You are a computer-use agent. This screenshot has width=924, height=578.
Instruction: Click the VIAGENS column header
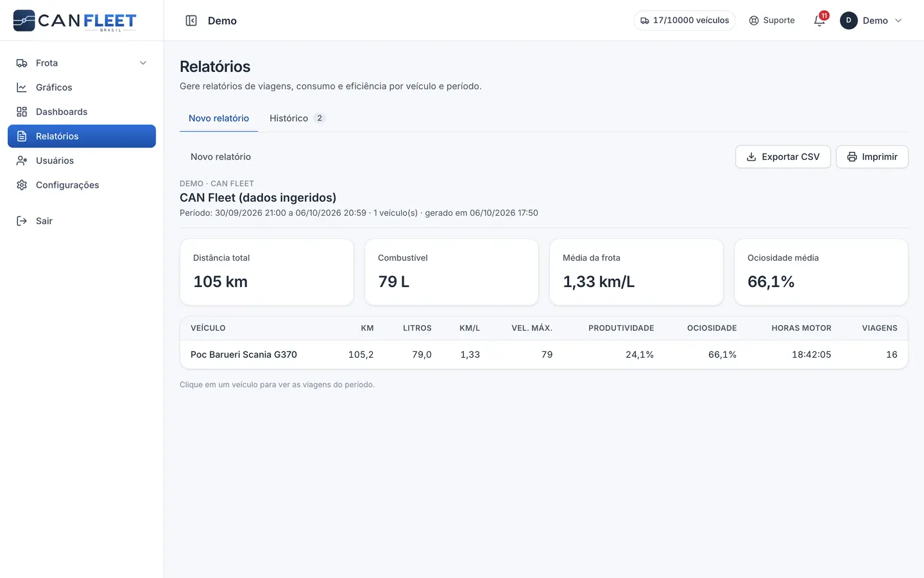[x=880, y=328]
